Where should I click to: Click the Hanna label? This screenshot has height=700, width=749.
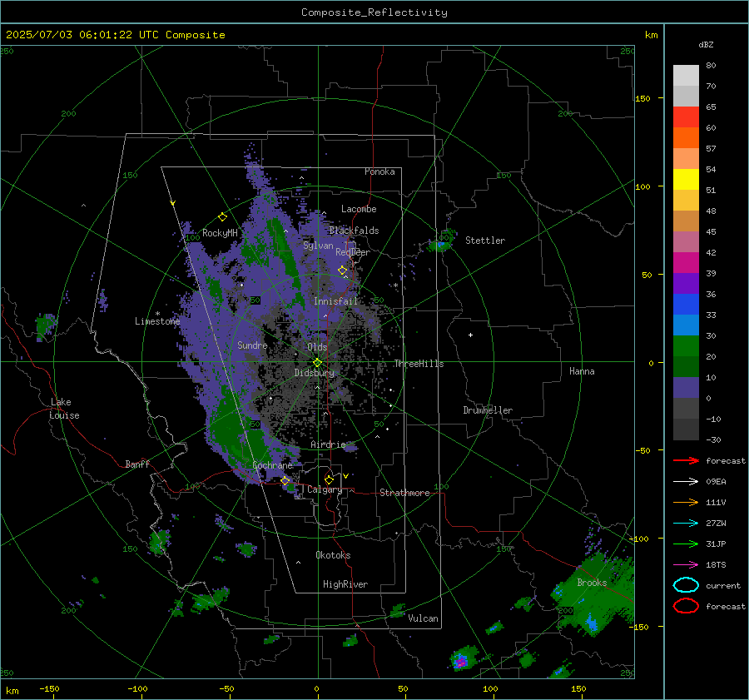pos(582,371)
